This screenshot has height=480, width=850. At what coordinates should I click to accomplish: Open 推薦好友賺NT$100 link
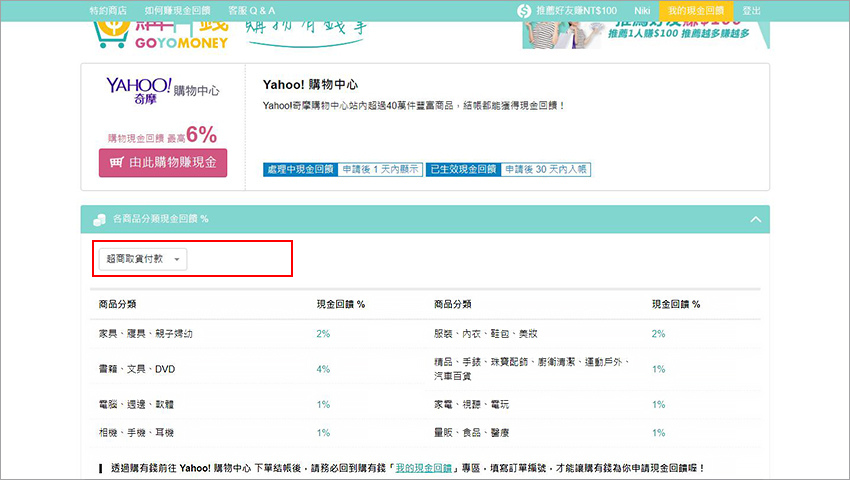click(577, 10)
